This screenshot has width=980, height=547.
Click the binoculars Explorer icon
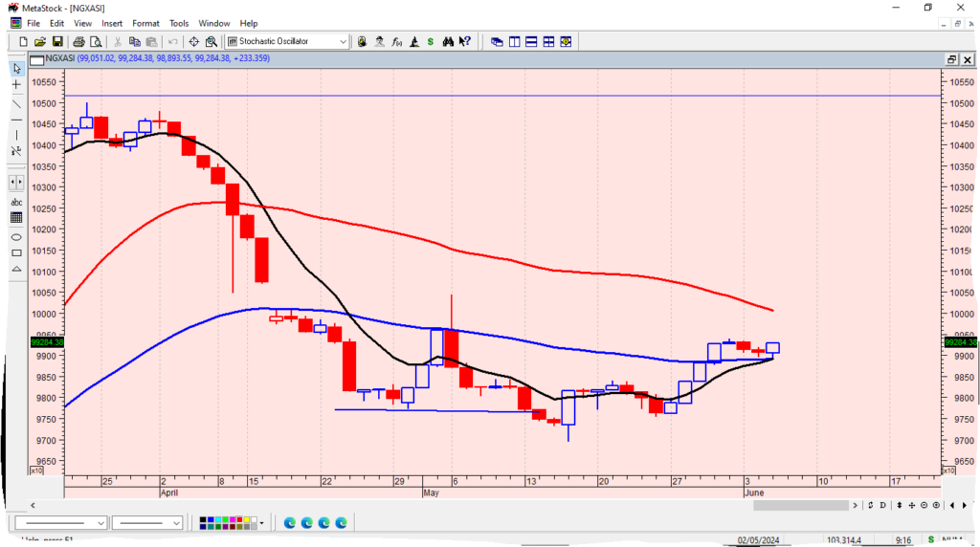447,42
